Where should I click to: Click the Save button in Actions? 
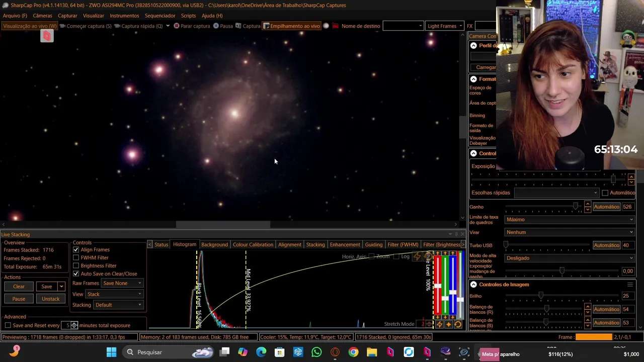[46, 287]
